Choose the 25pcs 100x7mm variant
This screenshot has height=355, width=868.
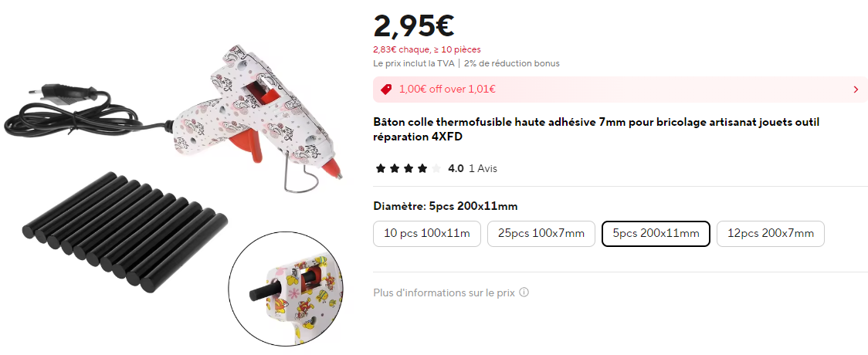(x=541, y=233)
